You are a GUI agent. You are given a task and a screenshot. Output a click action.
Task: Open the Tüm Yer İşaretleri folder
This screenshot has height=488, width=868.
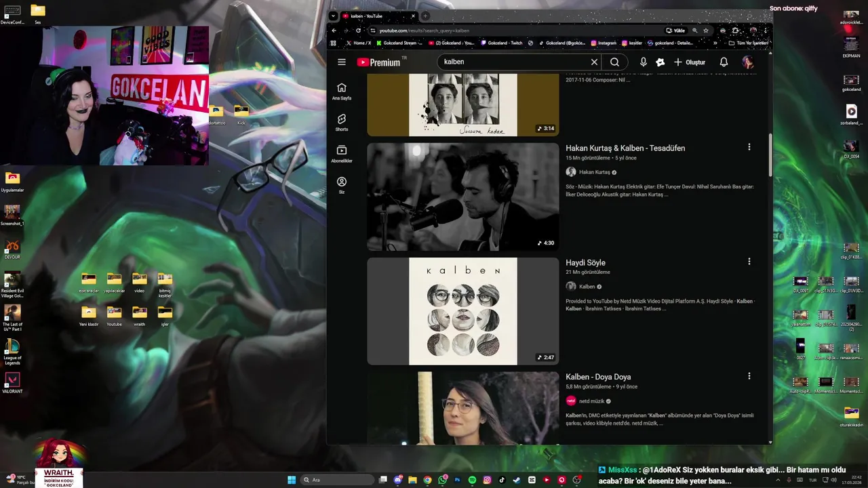[748, 43]
